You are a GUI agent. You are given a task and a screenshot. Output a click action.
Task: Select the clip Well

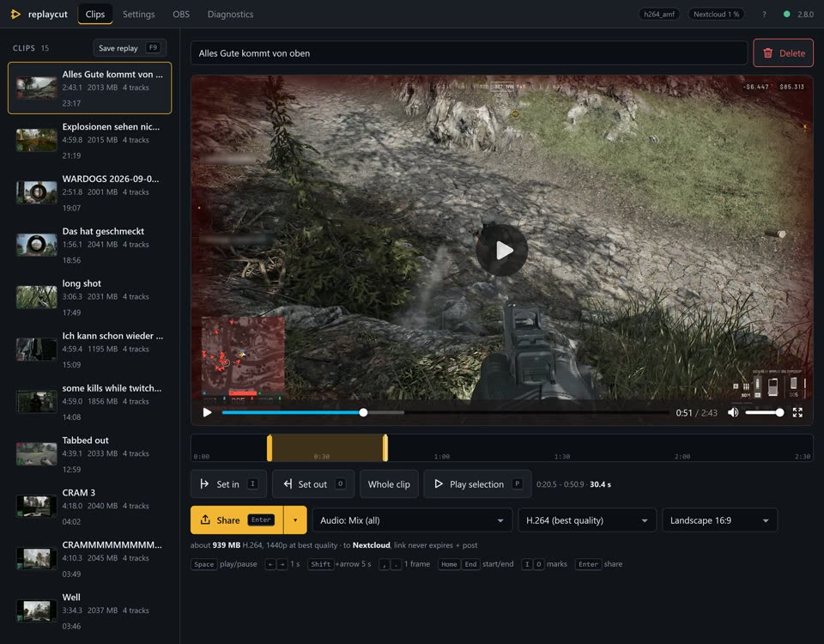point(90,611)
